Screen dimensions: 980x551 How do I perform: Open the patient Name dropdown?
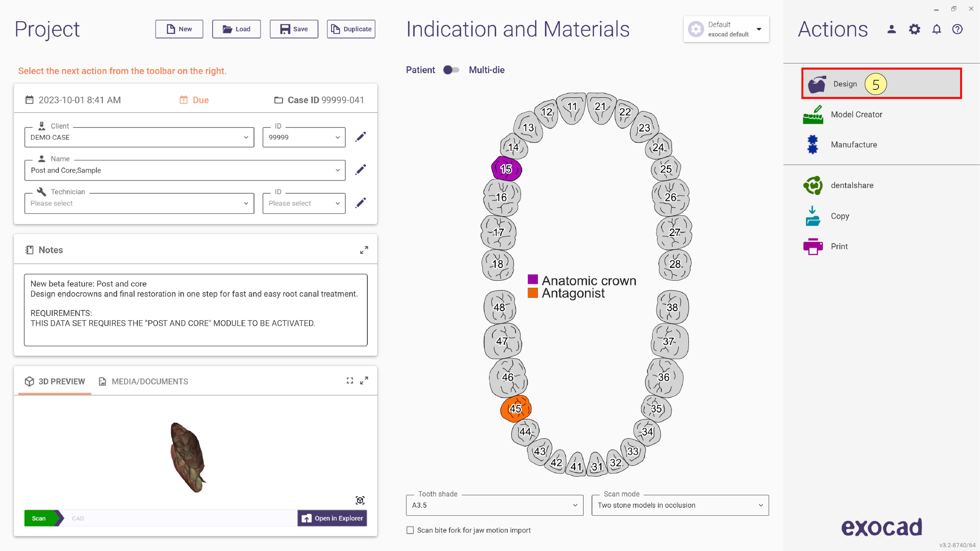[x=185, y=170]
